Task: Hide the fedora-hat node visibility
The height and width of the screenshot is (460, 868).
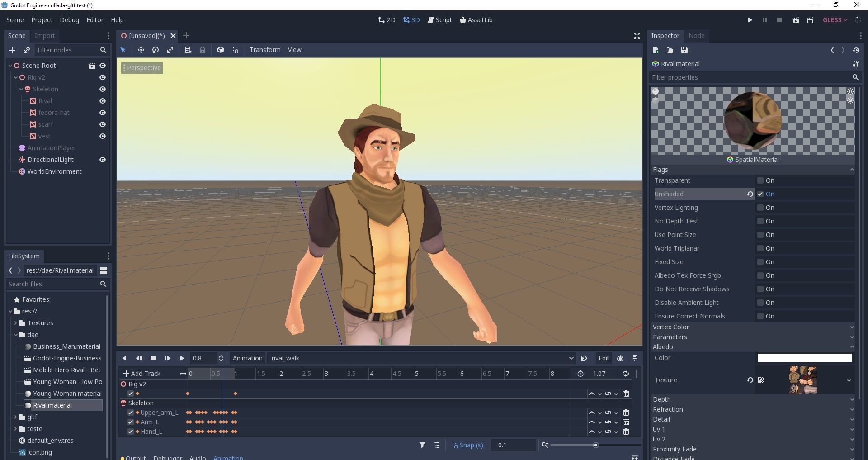Action: 103,113
